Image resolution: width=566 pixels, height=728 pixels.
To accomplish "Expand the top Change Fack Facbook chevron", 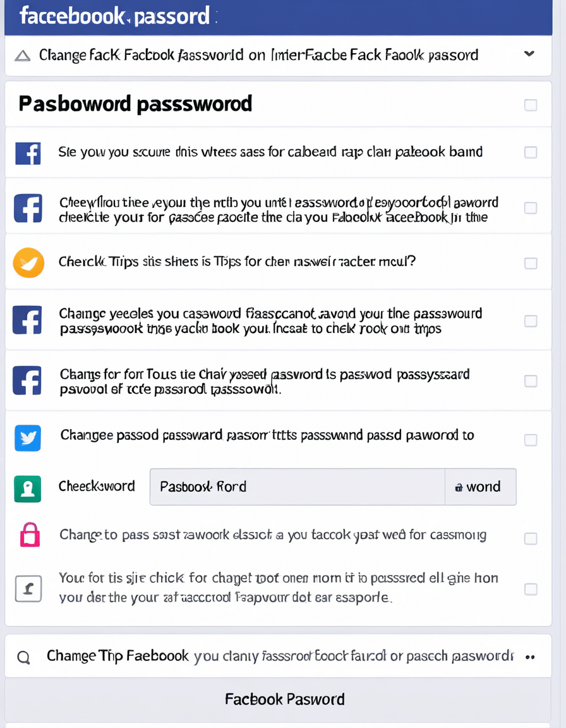I will pos(529,54).
